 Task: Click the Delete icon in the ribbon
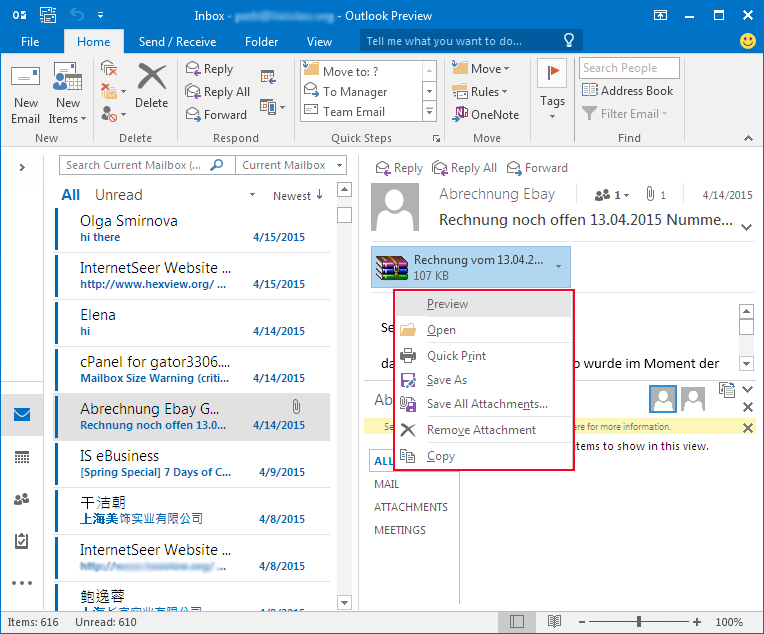[152, 78]
